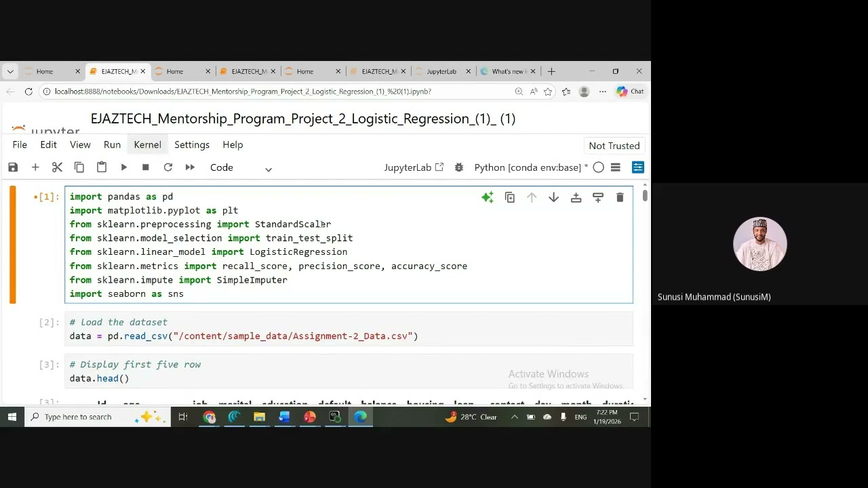Open a new browser tab
This screenshot has width=868, height=488.
[551, 71]
